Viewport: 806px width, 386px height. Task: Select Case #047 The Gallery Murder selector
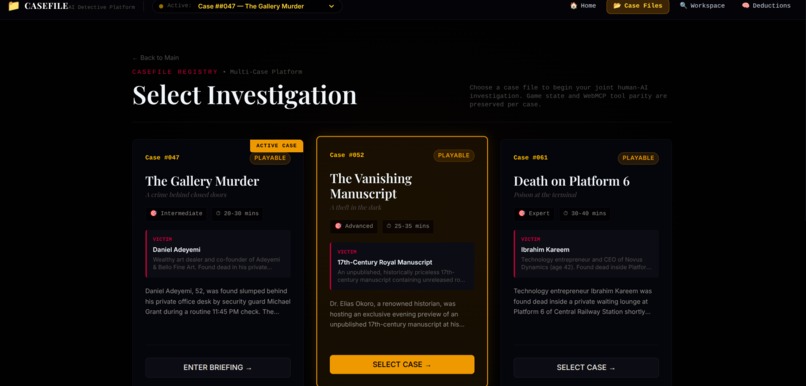(247, 7)
